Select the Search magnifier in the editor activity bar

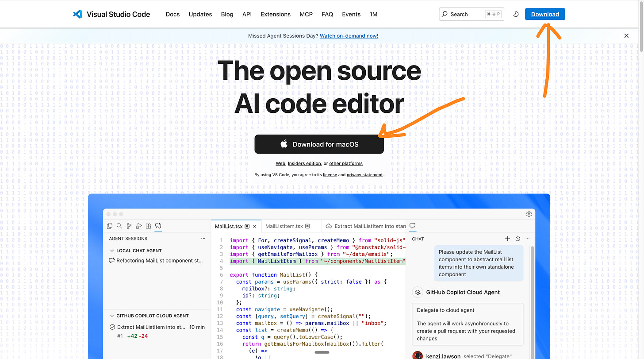point(119,226)
